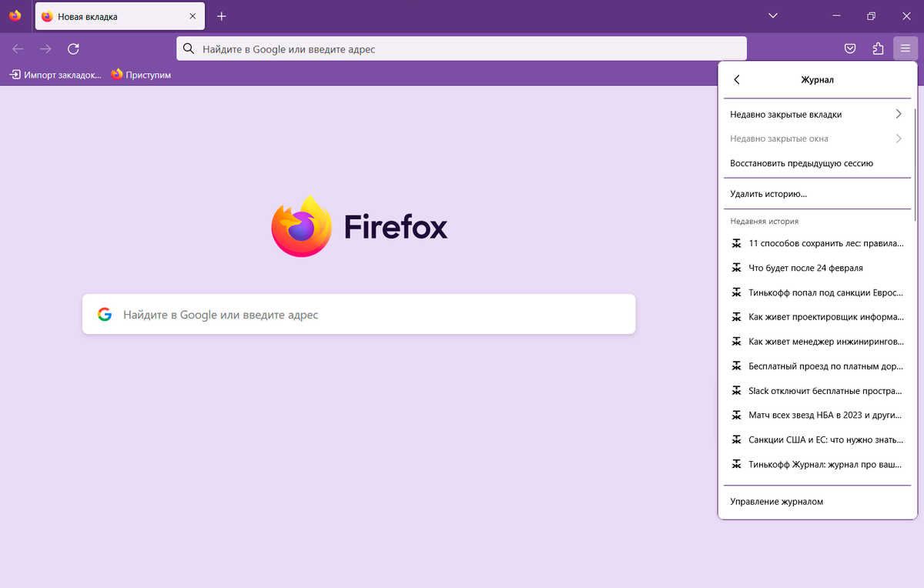Open Управление журналом
Screen dimensions: 924x588
point(817,502)
